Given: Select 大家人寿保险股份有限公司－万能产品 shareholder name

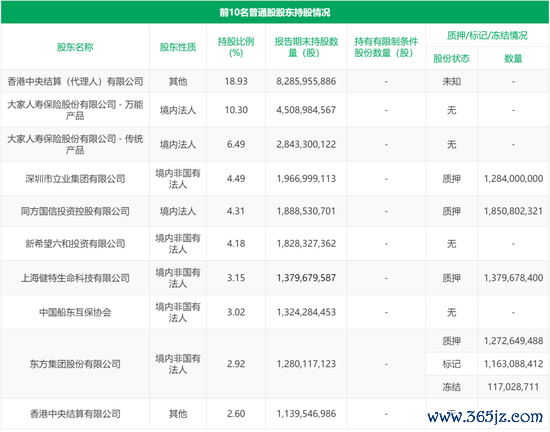Looking at the screenshot, I should [75, 110].
